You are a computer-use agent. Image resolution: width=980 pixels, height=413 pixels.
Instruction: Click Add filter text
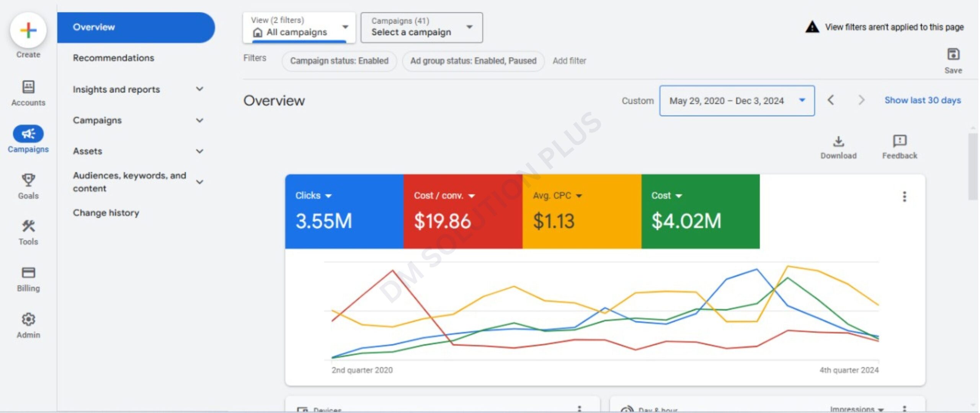(x=569, y=61)
